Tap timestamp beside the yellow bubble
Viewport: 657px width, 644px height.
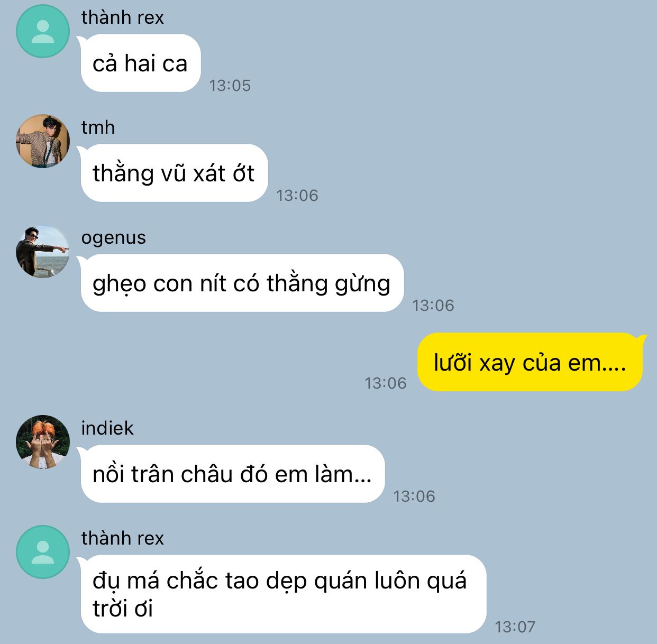coord(386,383)
